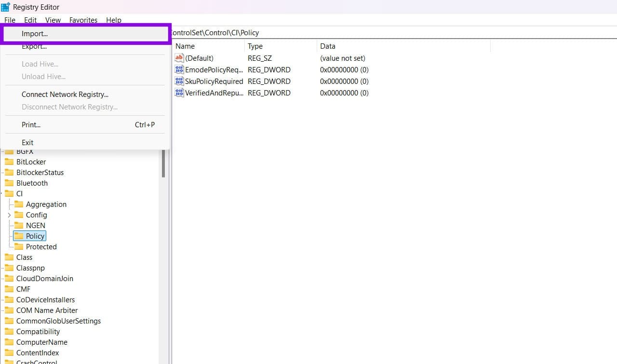Open the Help menu
617x364 pixels.
114,20
